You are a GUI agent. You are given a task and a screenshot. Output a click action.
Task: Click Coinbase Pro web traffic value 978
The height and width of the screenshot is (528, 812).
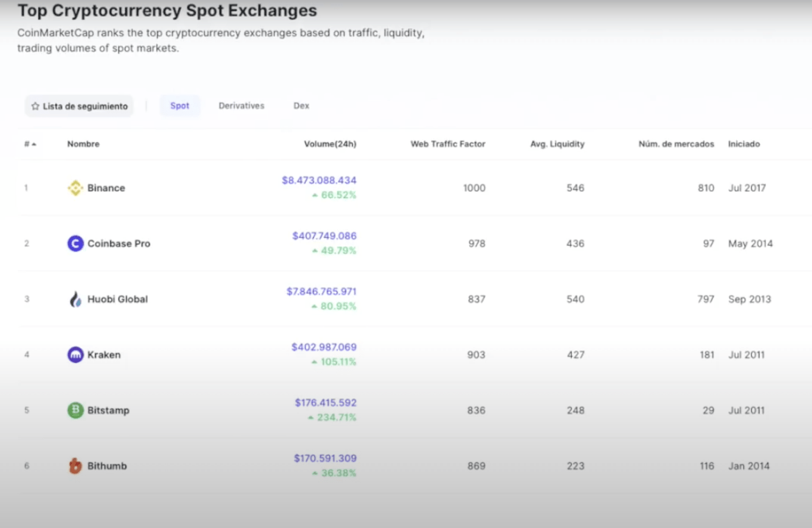point(477,243)
